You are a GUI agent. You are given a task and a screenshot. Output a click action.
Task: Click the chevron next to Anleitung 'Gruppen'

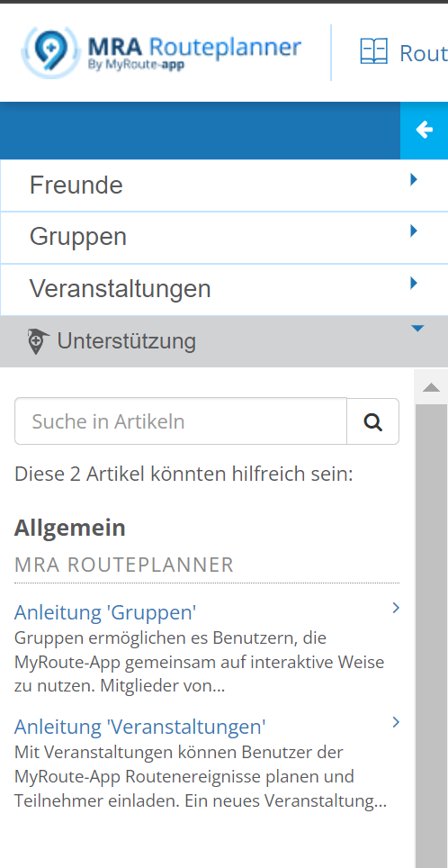396,609
